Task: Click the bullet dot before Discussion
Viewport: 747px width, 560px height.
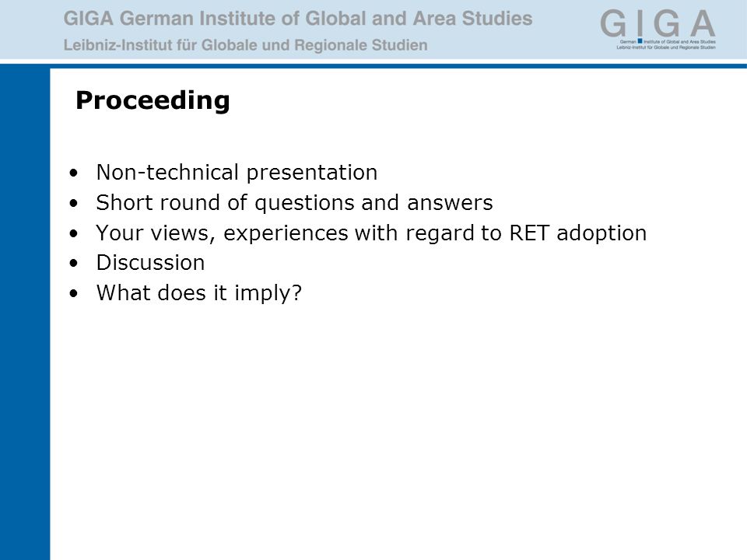Action: 73,264
